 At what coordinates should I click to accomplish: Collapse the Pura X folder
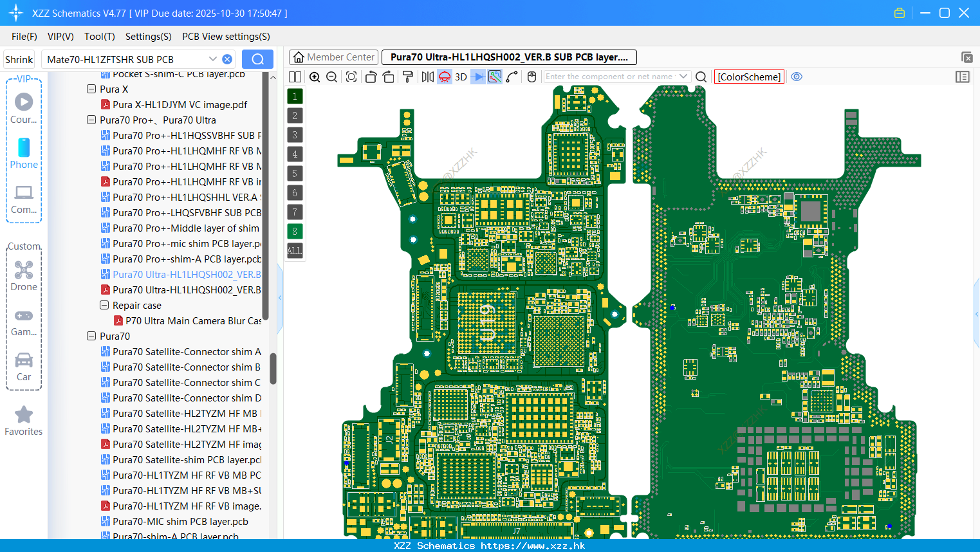pos(91,89)
